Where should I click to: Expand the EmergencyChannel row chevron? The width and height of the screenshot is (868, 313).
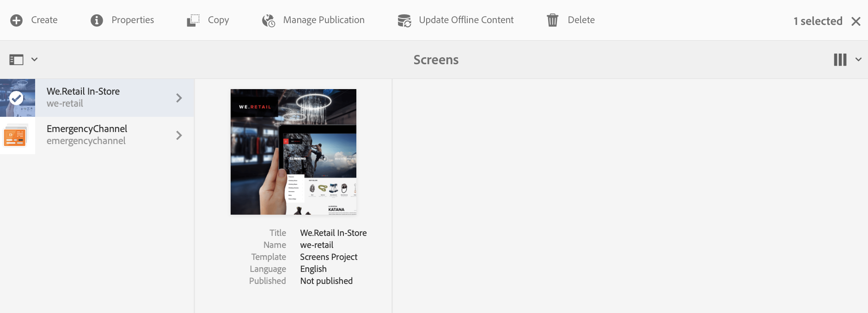(179, 135)
